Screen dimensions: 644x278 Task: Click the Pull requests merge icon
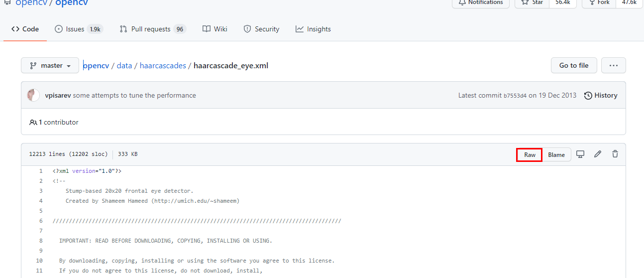click(123, 29)
